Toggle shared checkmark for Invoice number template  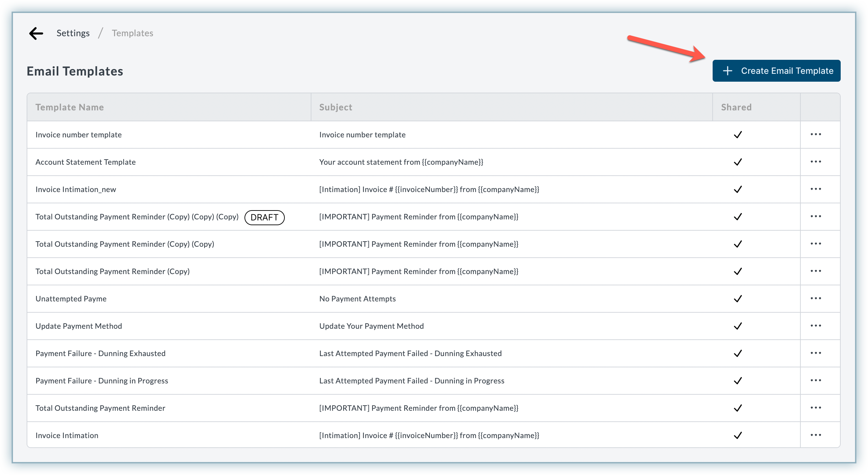738,135
